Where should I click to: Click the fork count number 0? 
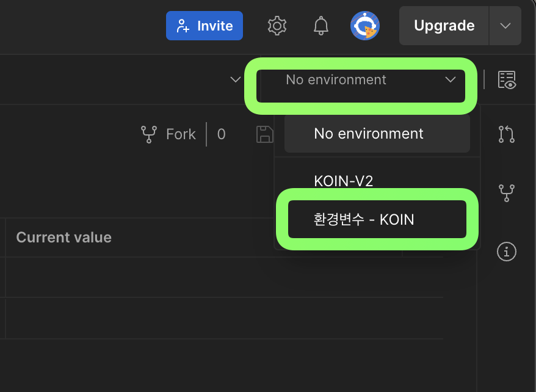(x=221, y=134)
